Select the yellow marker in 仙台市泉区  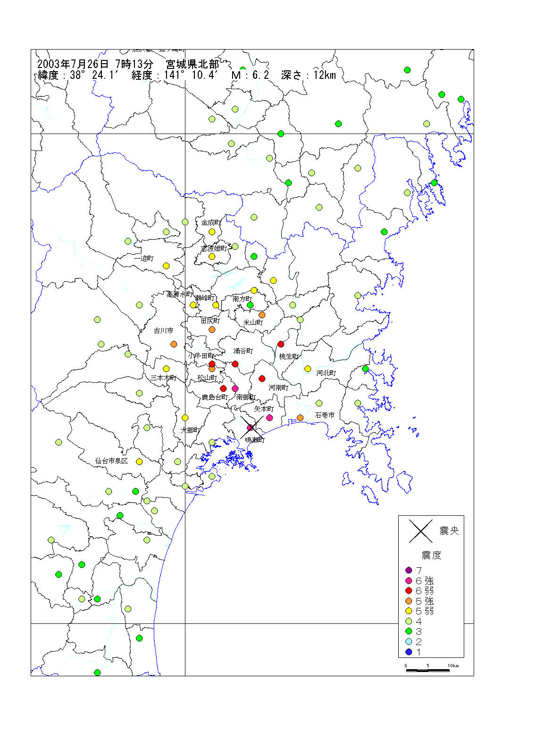tap(139, 462)
